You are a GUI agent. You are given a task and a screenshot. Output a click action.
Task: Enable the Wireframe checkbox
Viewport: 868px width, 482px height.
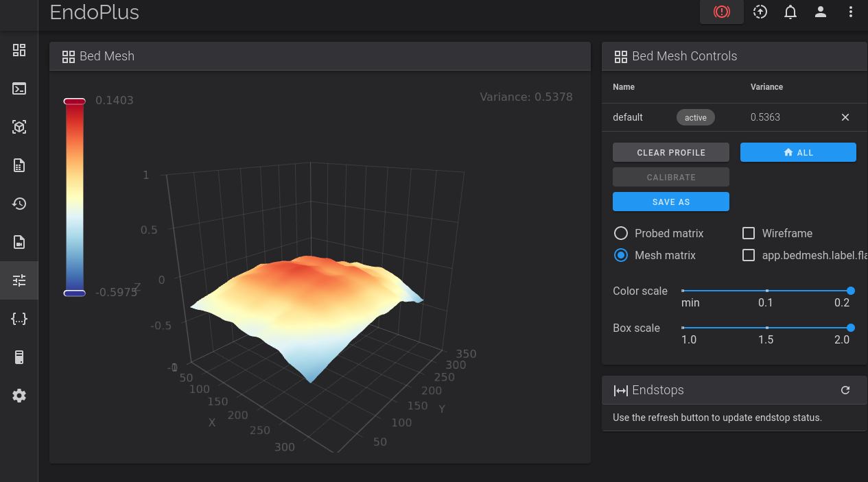749,233
